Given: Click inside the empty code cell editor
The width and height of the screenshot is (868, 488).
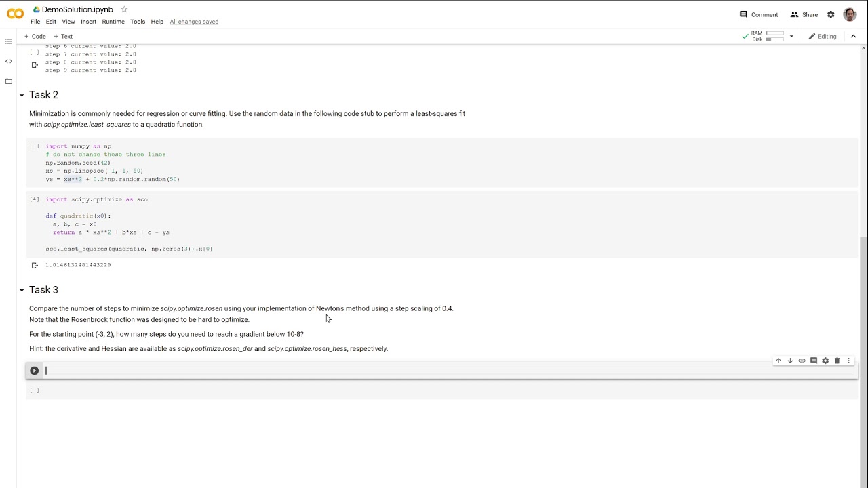Looking at the screenshot, I should coord(448,371).
